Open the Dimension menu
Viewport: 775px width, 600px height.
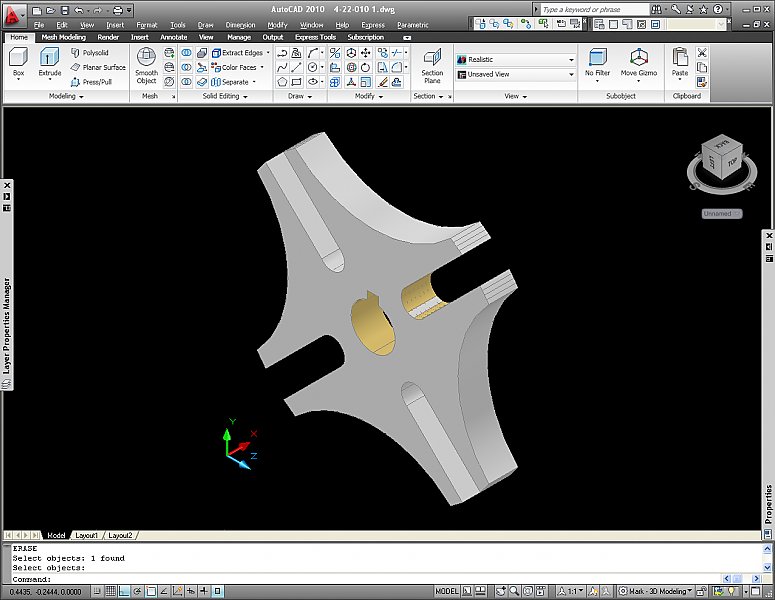240,25
